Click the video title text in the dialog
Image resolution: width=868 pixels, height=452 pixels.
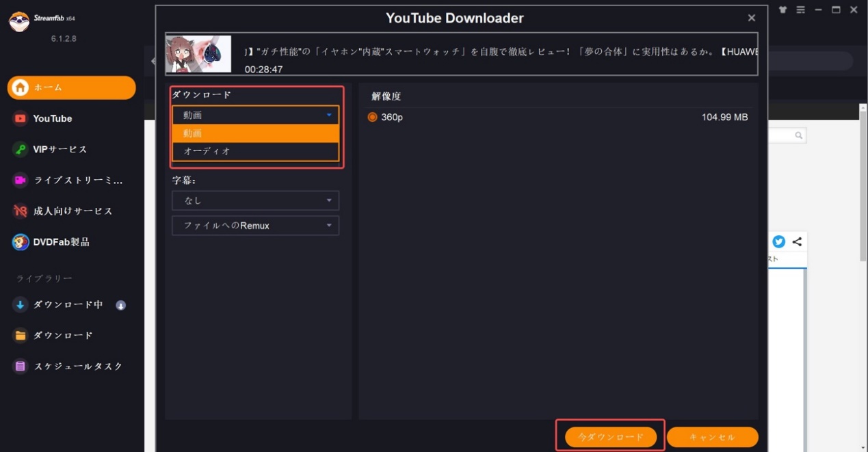coord(501,51)
